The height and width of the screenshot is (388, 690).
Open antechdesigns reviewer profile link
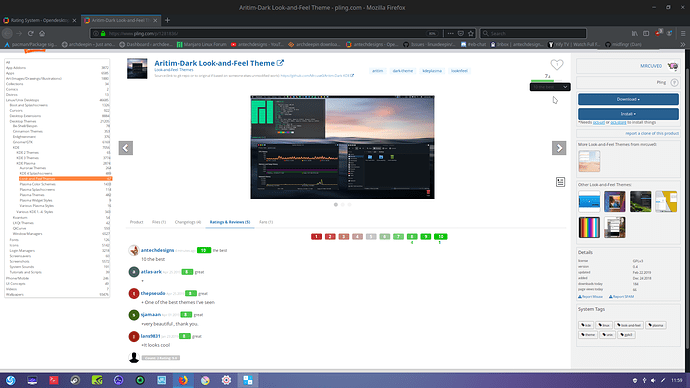[x=157, y=250]
